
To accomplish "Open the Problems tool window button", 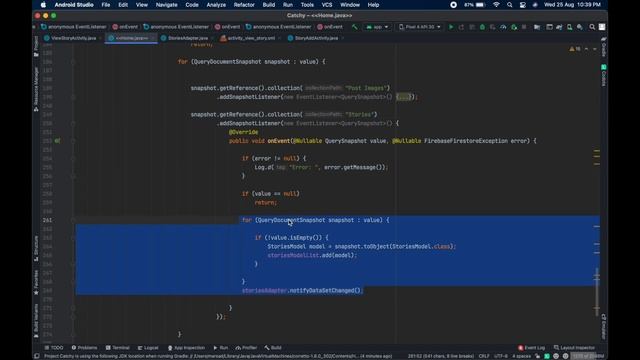I will pos(84,348).
